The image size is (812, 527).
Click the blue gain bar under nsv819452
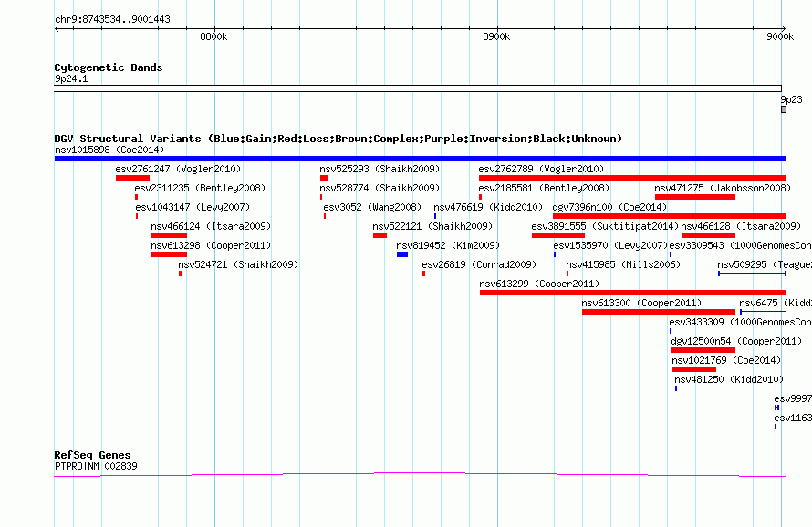[x=402, y=254]
